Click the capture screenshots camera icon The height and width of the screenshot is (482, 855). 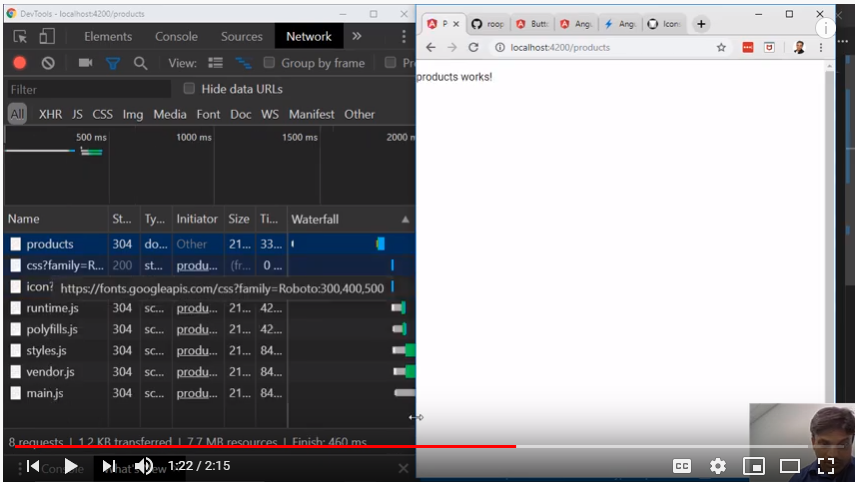click(x=85, y=63)
